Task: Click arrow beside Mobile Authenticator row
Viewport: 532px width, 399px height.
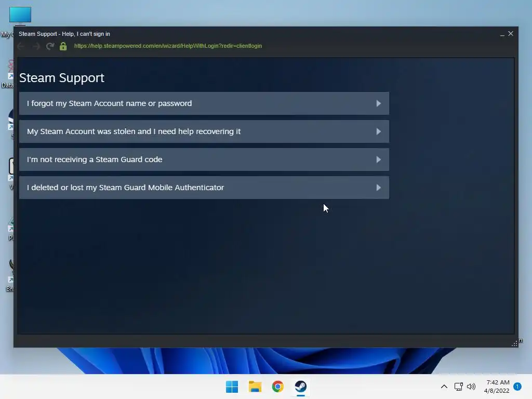Action: (379, 188)
